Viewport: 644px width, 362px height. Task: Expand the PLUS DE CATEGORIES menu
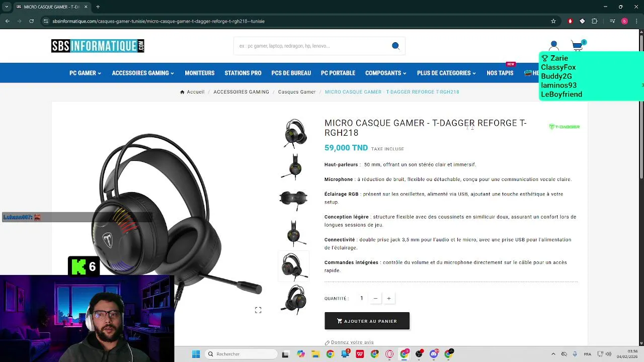(x=446, y=73)
